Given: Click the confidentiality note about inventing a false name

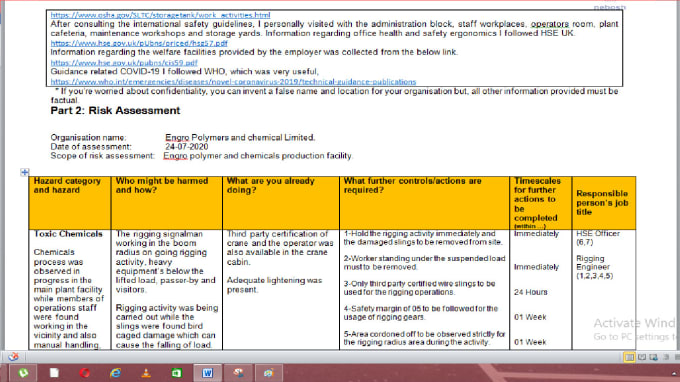Looking at the screenshot, I should click(334, 95).
